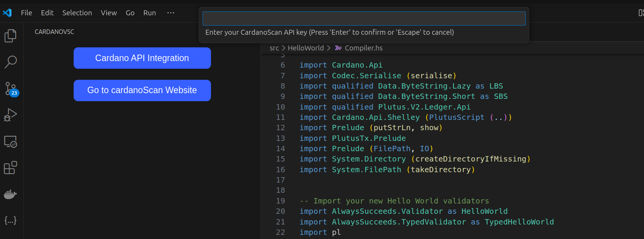Open the Search view in the activity bar
644x239 pixels.
10,62
